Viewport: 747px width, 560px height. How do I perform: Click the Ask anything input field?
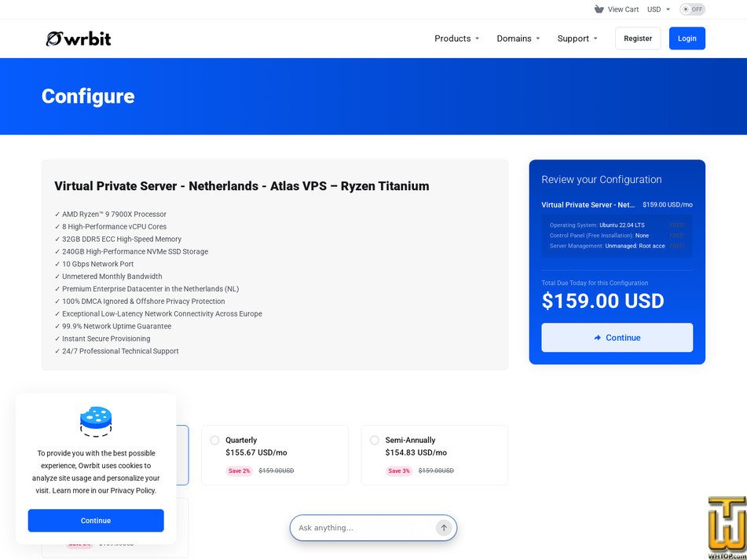364,528
